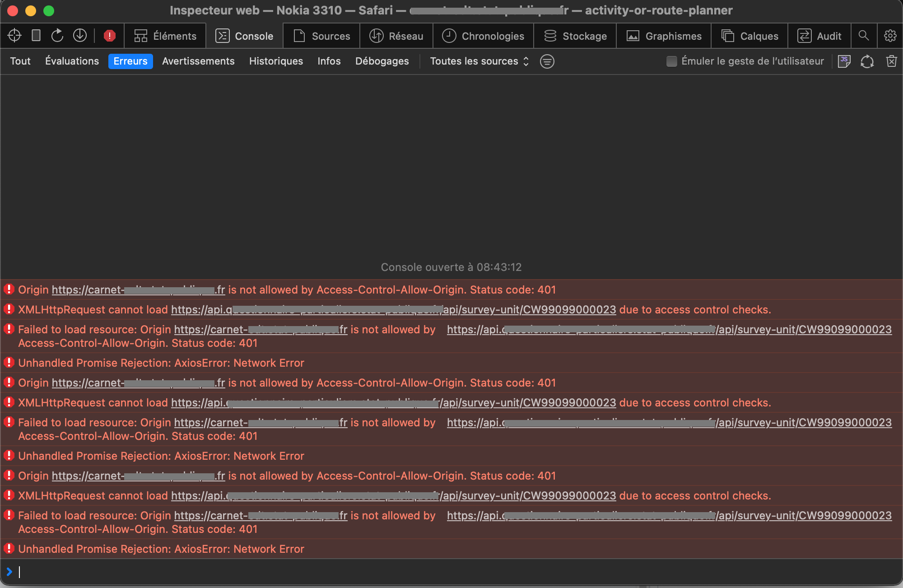Screen dimensions: 903x588
Task: Click the search magnifier icon
Action: tap(864, 36)
